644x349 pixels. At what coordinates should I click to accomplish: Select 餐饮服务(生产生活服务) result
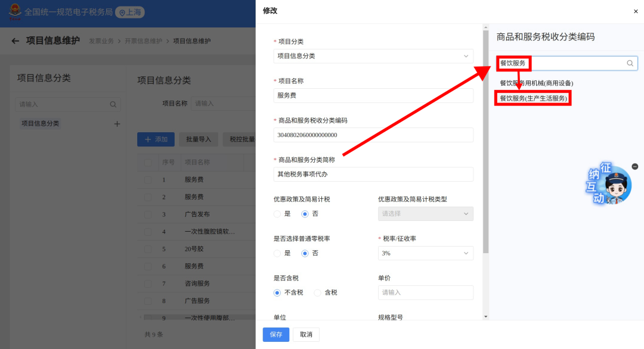[533, 98]
